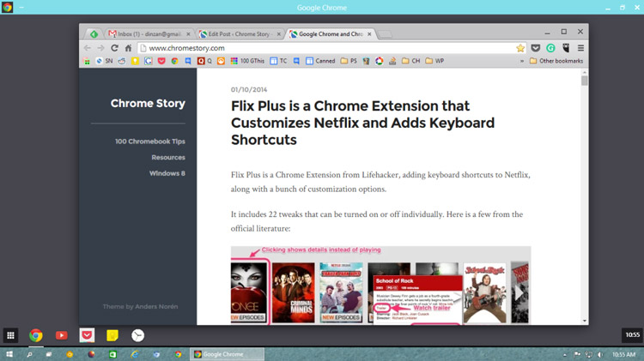The image size is (644, 361).
Task: Open the 100 Chromebook Tips link
Action: 150,141
